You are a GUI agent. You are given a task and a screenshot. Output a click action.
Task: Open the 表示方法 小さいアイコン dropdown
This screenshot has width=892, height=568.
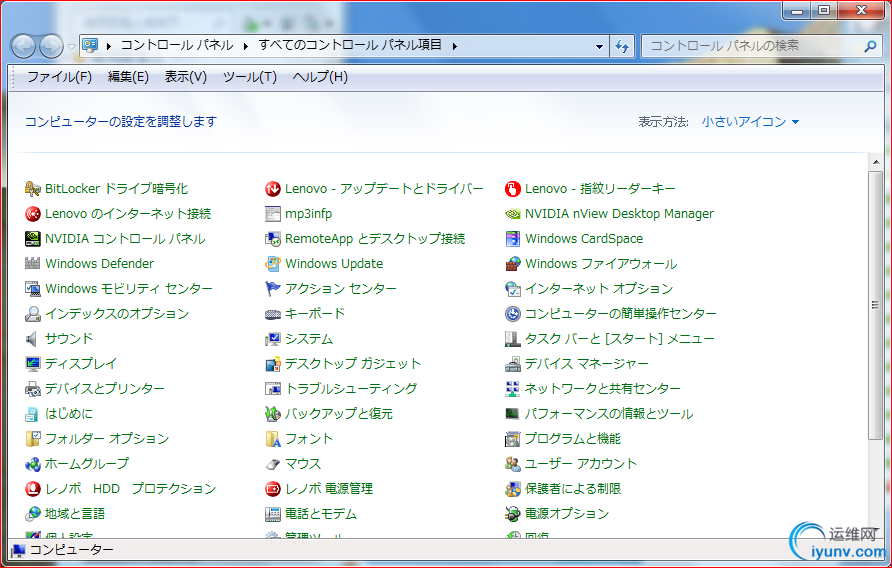[750, 122]
